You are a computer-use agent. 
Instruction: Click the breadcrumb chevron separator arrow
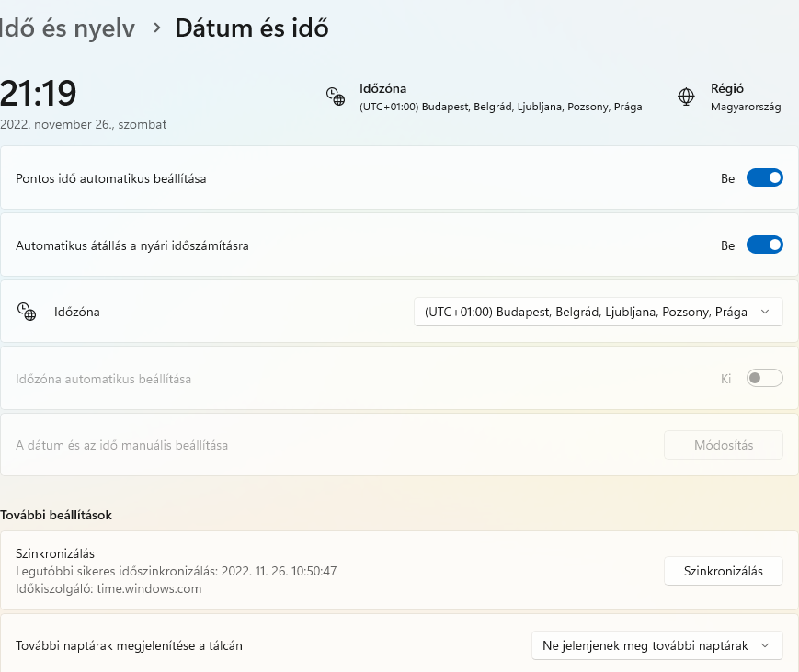(x=157, y=28)
